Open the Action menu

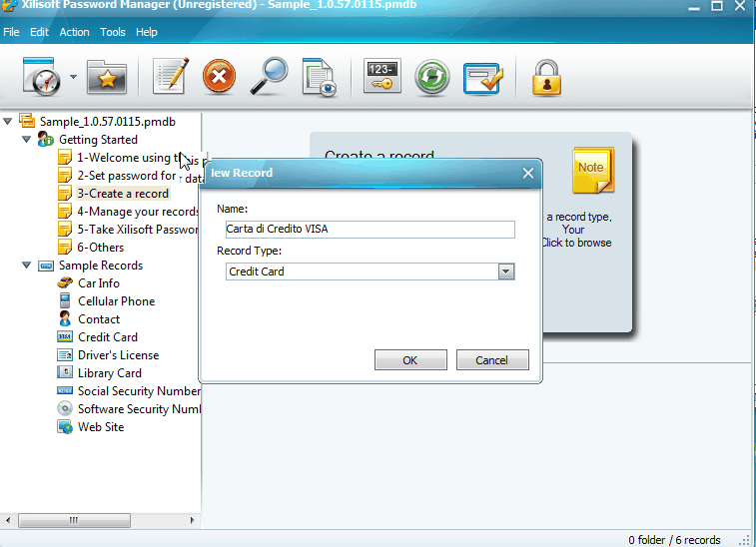click(74, 32)
